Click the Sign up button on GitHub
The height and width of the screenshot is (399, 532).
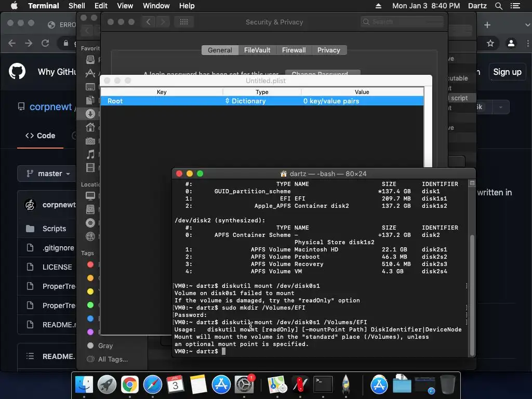point(507,72)
